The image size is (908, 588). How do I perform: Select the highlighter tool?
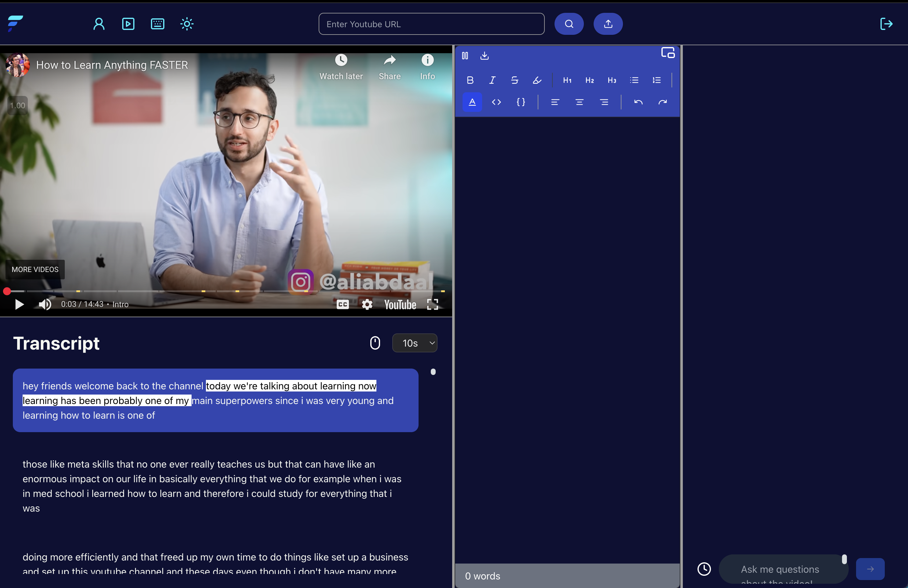(537, 80)
